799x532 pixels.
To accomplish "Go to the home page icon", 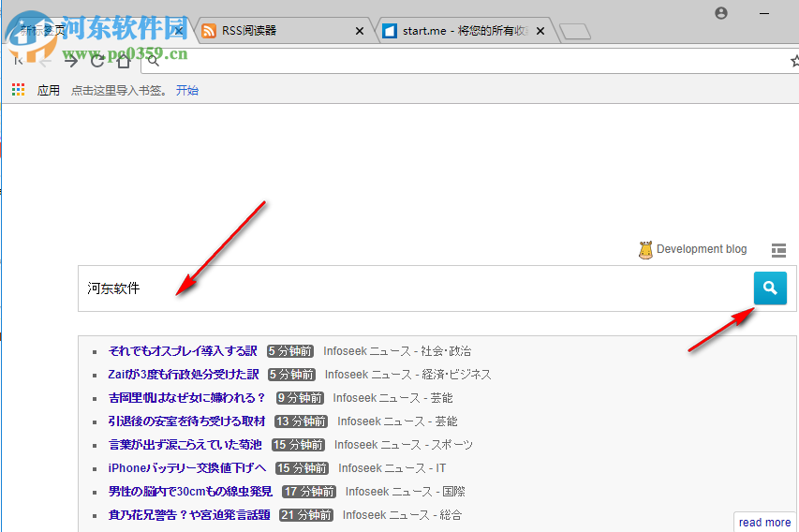I will click(124, 62).
